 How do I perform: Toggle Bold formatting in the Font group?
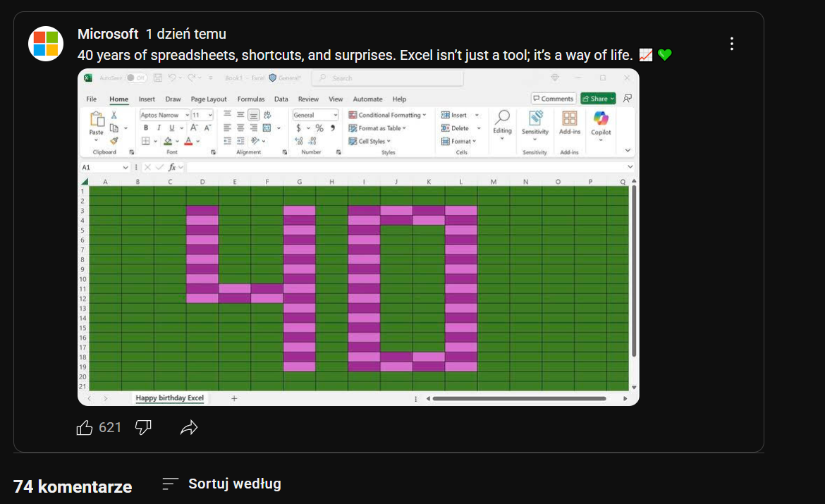[146, 128]
